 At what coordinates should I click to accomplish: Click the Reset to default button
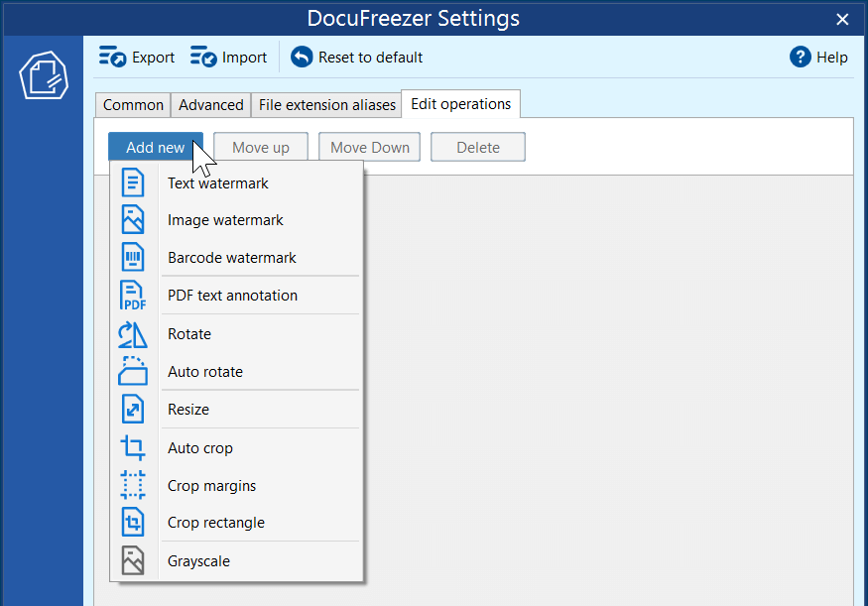(356, 57)
